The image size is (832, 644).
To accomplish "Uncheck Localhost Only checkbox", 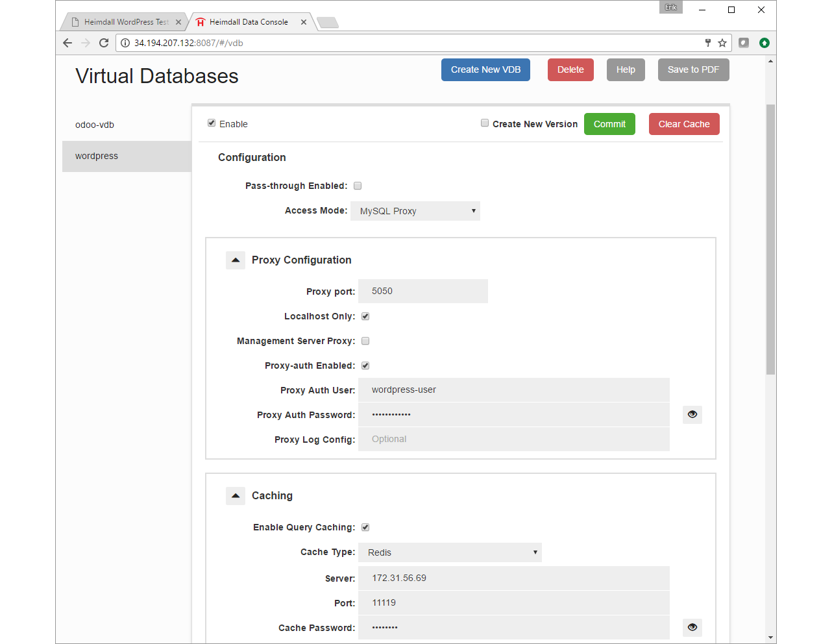I will (x=365, y=316).
